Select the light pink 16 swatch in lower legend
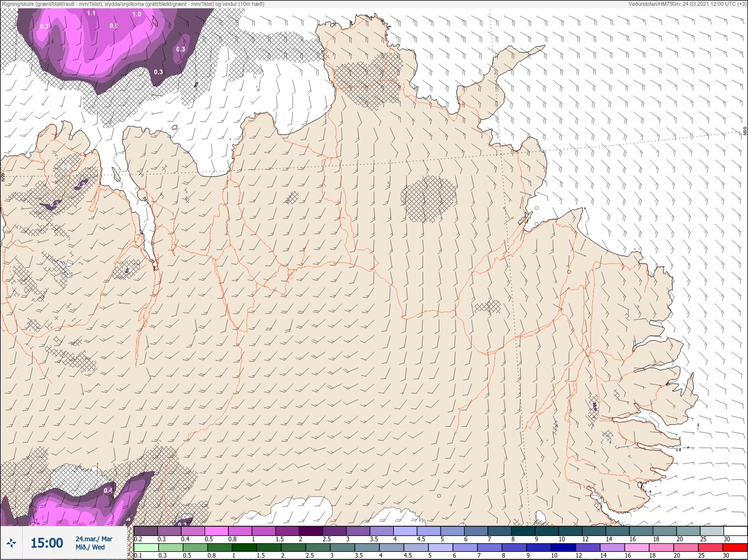Viewport: 748px width, 560px height. pyautogui.click(x=637, y=547)
